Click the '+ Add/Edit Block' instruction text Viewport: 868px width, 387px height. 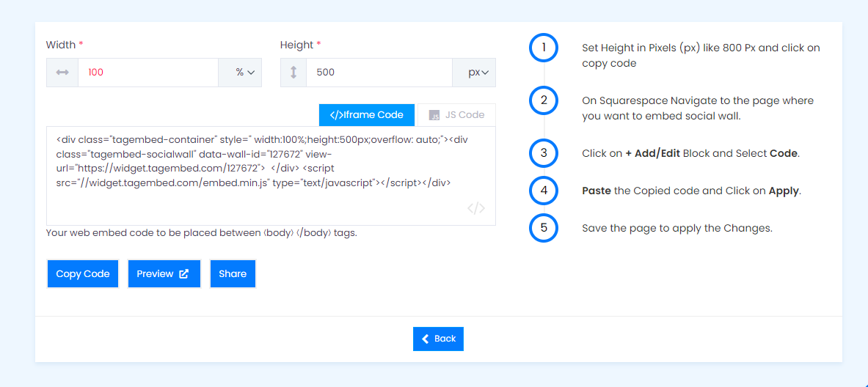tap(691, 154)
